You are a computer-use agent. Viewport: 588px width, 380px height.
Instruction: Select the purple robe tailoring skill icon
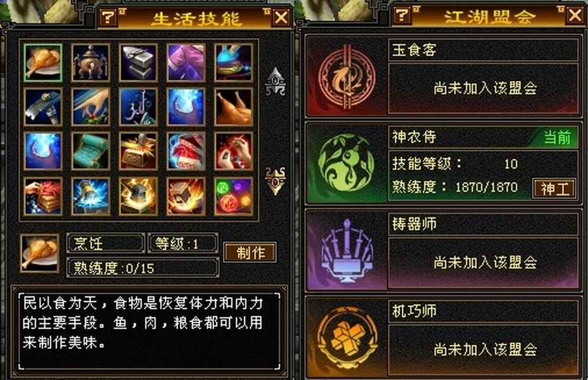[186, 63]
